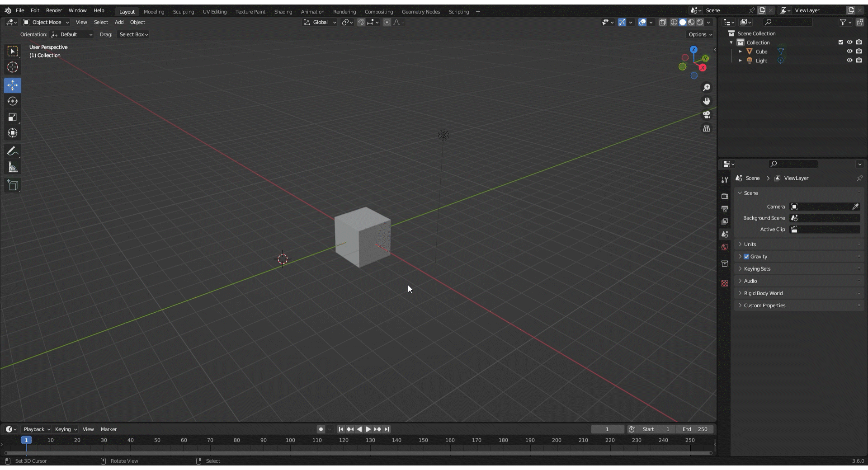Hide the Light object with eye icon
Viewport: 868px width, 470px height.
pos(849,61)
